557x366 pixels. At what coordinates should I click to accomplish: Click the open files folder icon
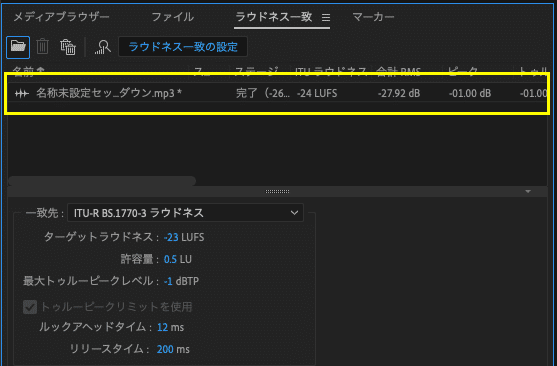coord(18,47)
